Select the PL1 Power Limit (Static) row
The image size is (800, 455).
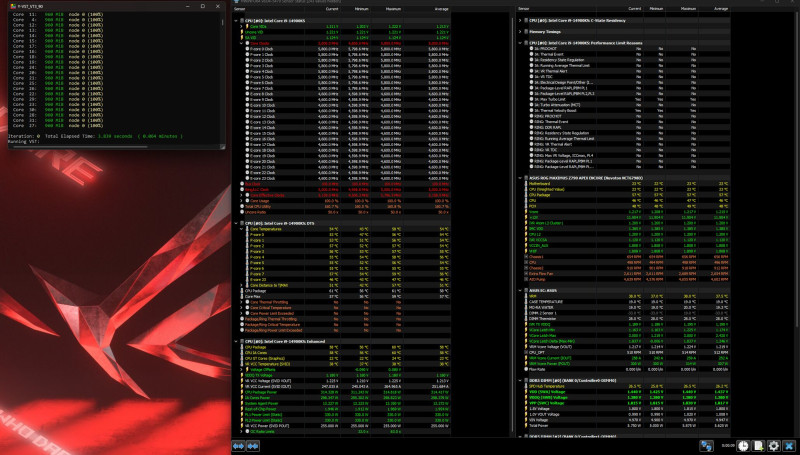point(344,414)
